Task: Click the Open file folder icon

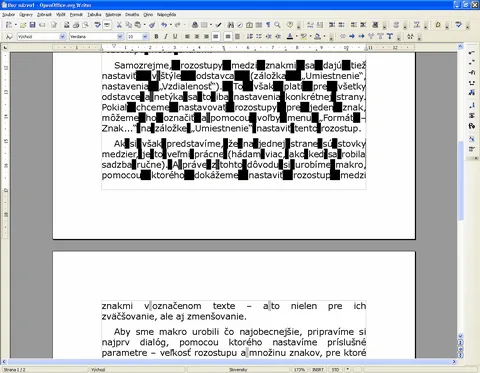Action: click(23, 25)
